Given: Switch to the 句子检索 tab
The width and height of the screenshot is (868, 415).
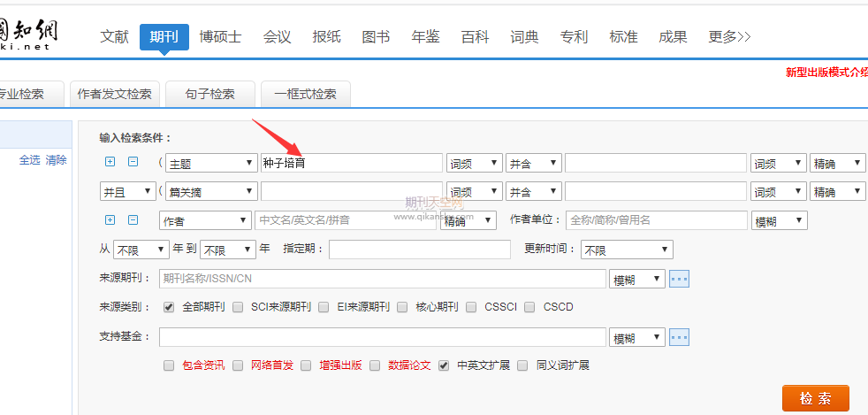Looking at the screenshot, I should click(209, 94).
